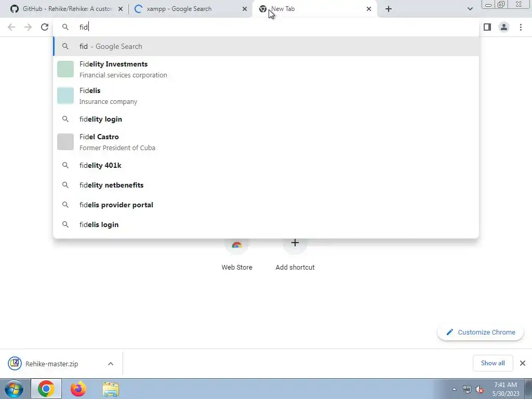Click the search magnifier icon in the address bar

click(65, 27)
